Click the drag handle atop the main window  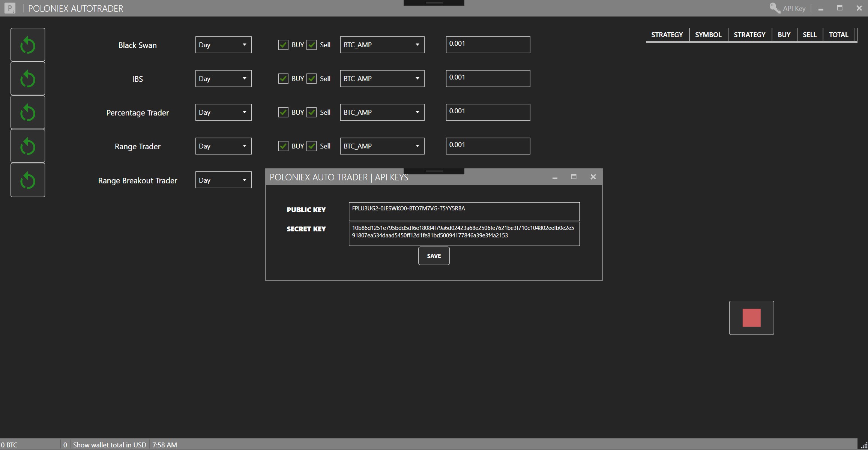pos(434,3)
